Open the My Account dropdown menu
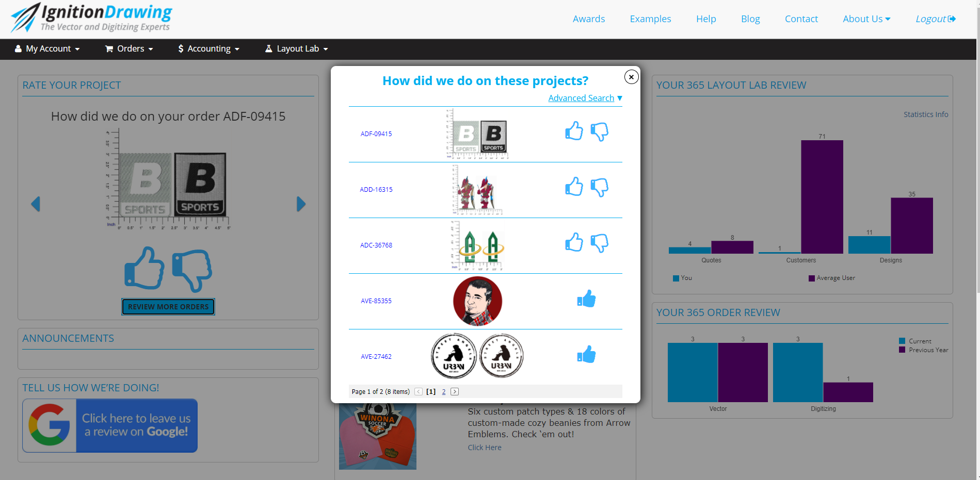The width and height of the screenshot is (980, 480). [x=47, y=49]
